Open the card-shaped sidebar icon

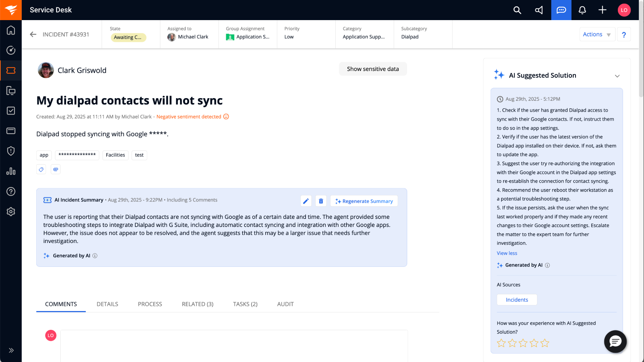[x=11, y=131]
